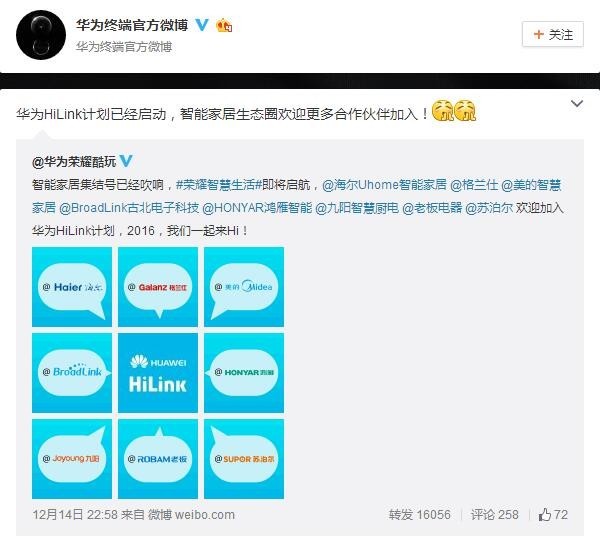Image resolution: width=600 pixels, height=539 pixels.
Task: Repost using 转发 16056
Action: 420,515
